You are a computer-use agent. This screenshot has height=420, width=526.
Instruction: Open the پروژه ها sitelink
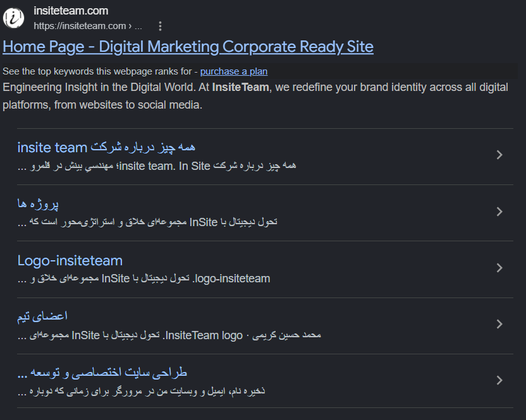(38, 204)
